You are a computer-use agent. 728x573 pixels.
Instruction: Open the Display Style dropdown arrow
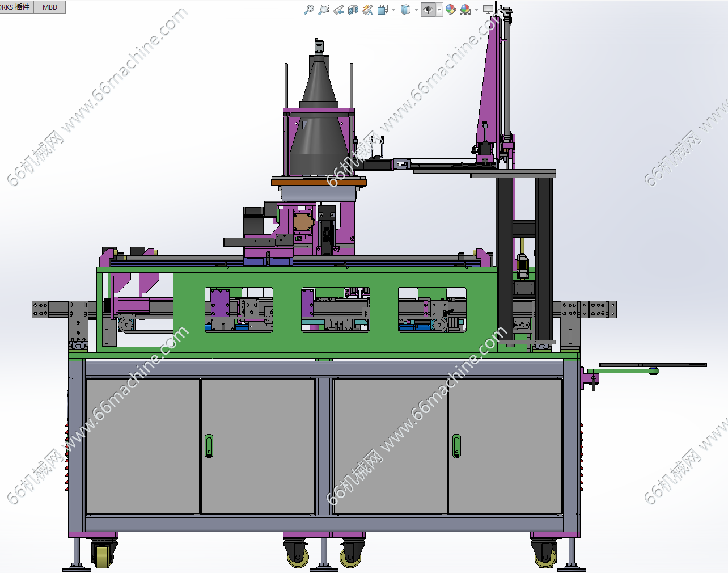[x=416, y=10]
